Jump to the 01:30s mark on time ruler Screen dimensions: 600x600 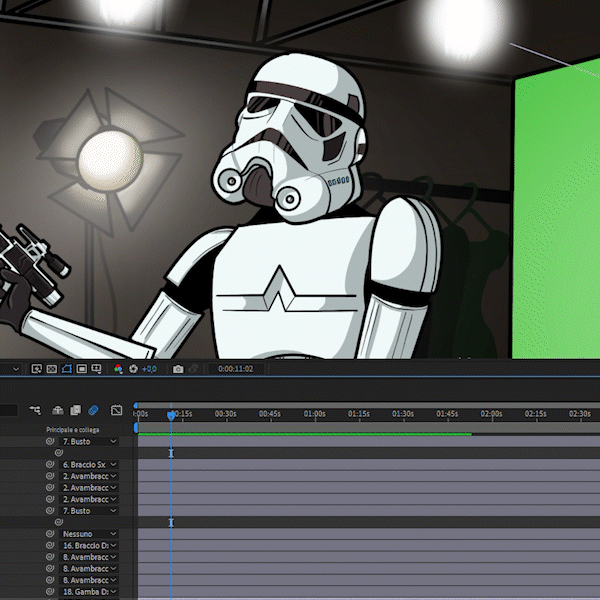[x=403, y=414]
